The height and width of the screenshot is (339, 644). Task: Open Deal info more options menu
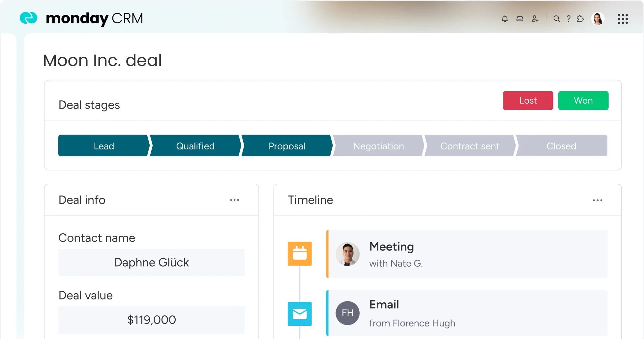(x=235, y=200)
